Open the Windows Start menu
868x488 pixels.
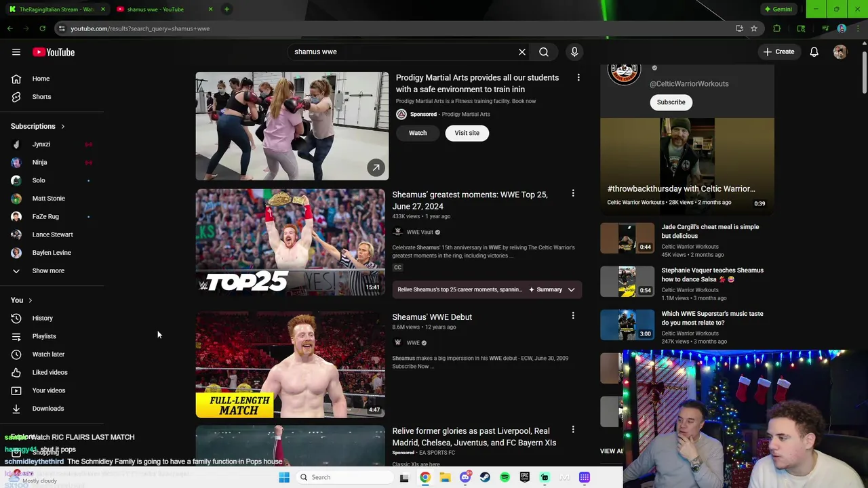tap(284, 477)
